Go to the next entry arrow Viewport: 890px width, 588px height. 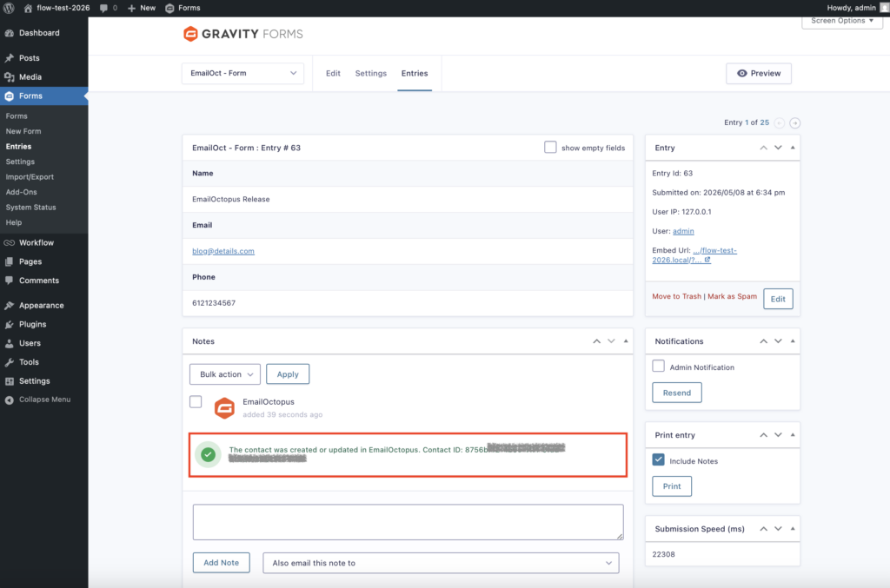(x=794, y=123)
